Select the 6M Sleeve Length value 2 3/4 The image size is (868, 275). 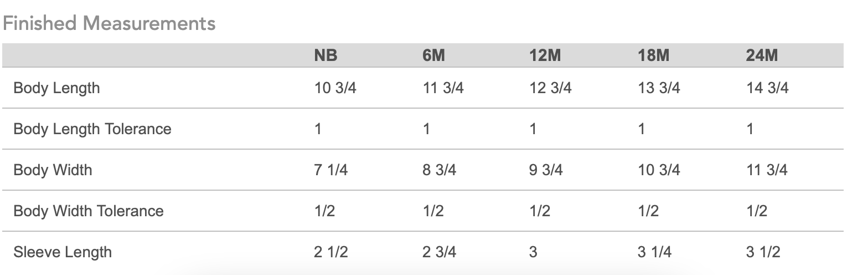(x=439, y=252)
